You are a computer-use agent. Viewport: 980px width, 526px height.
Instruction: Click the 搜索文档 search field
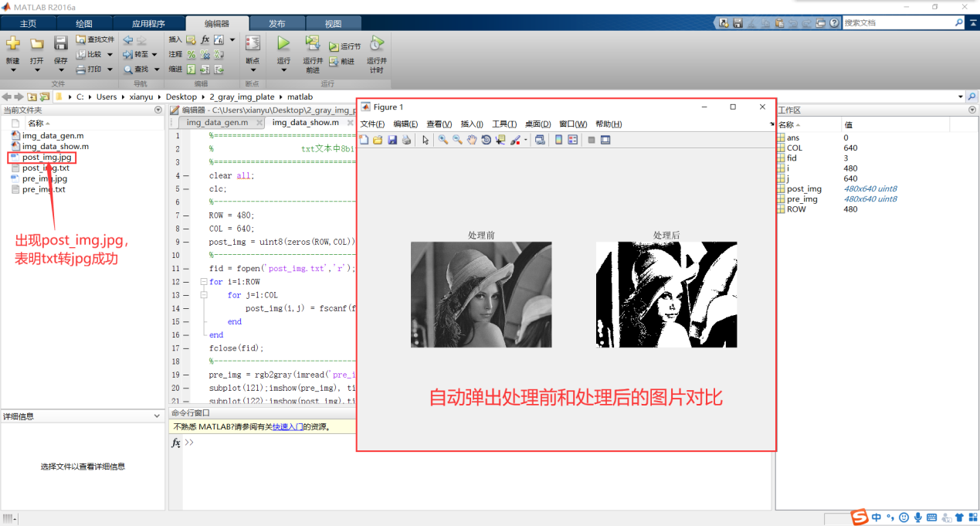click(897, 23)
